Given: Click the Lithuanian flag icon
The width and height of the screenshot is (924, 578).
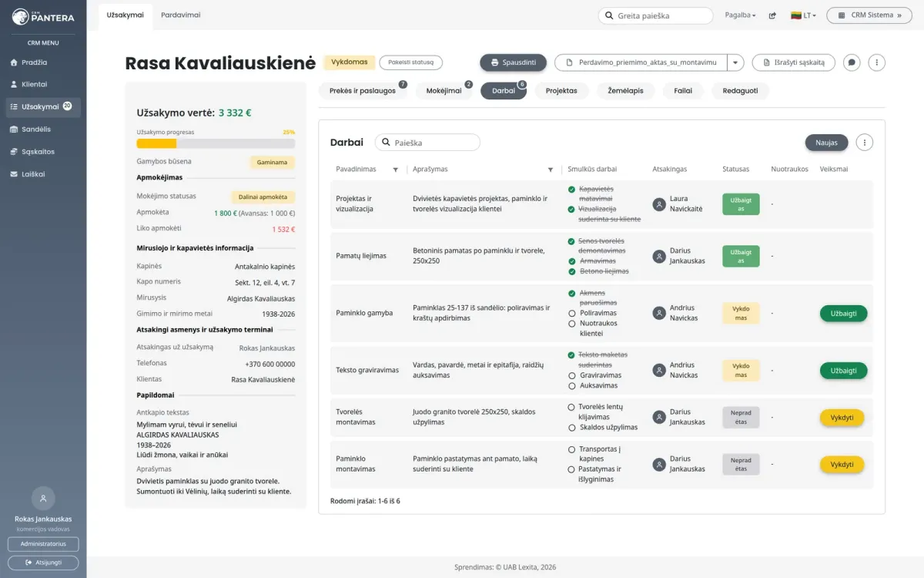Looking at the screenshot, I should (x=796, y=15).
